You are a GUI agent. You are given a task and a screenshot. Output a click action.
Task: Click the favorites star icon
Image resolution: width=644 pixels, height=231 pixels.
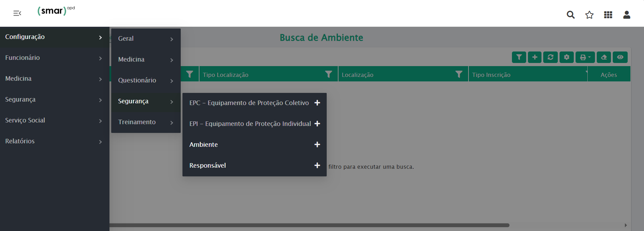589,15
